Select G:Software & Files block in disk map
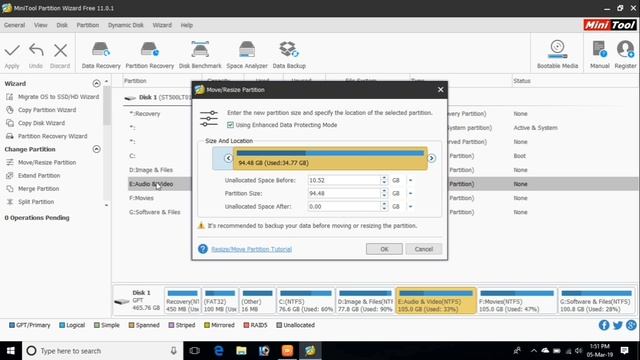This screenshot has width=640, height=360. click(596, 301)
